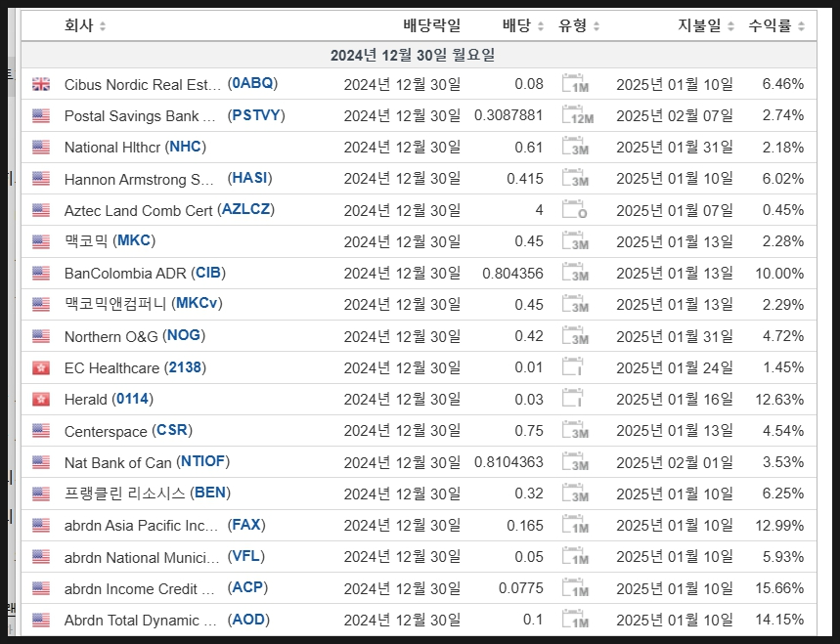Click the 3M calendar icon in MKC row
The image size is (840, 644).
coord(575,241)
